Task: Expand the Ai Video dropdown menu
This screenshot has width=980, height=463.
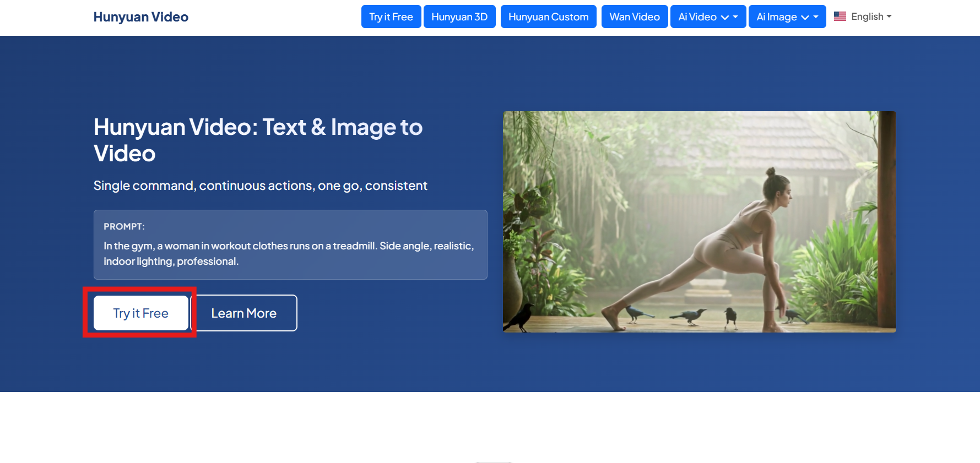Action: [x=708, y=17]
